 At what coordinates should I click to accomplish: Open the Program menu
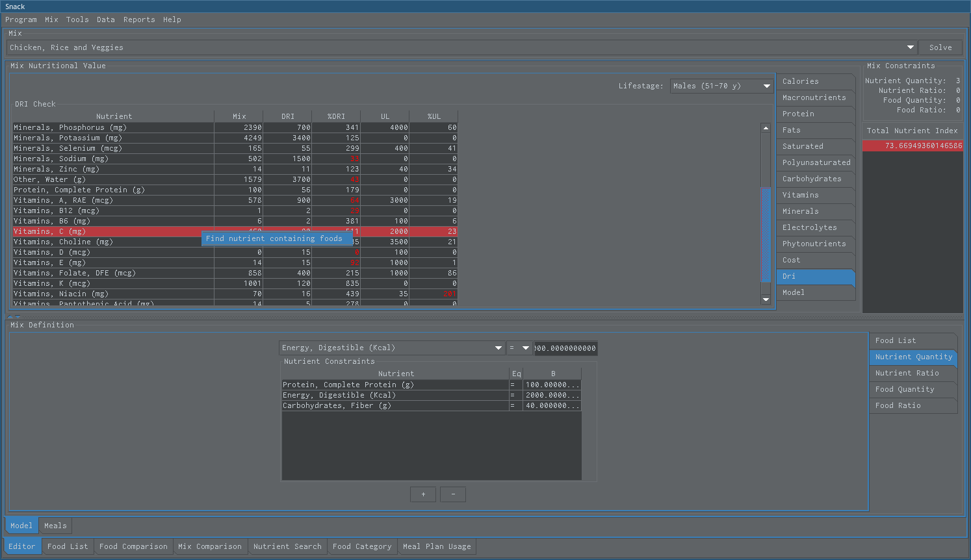click(x=21, y=19)
